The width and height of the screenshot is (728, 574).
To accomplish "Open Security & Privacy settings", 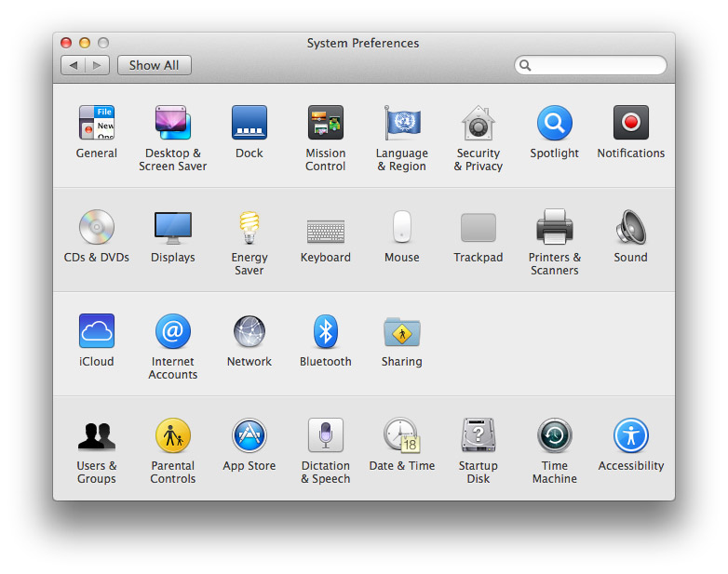I will coord(479,123).
